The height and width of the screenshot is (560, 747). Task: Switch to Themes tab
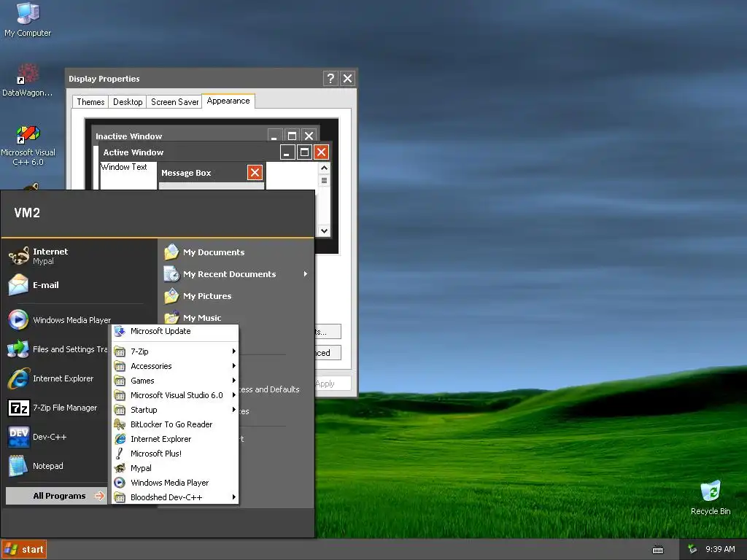tap(90, 102)
